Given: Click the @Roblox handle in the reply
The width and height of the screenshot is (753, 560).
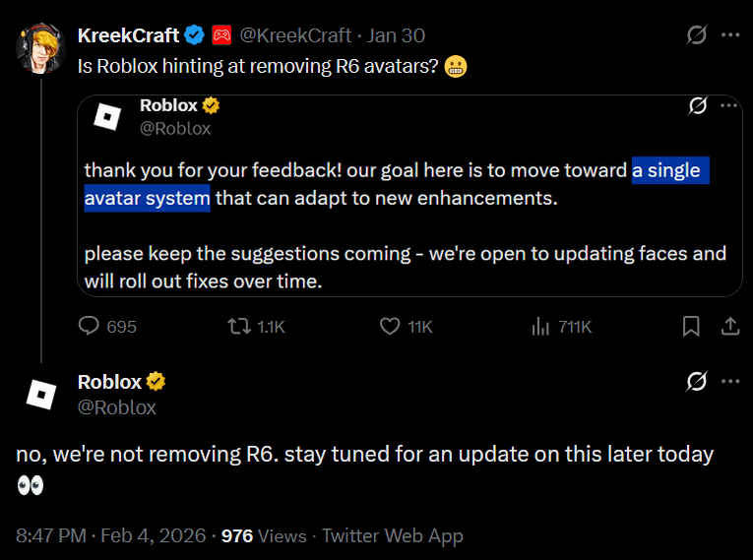Looking at the screenshot, I should click(x=117, y=406).
